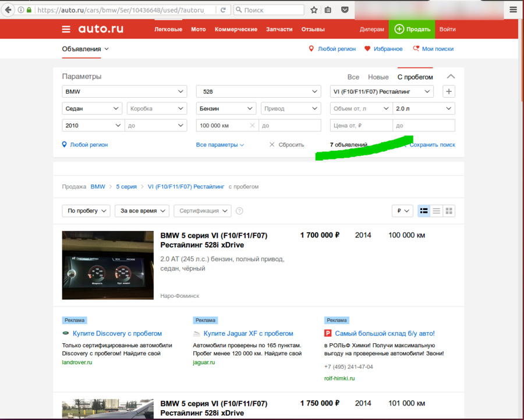Image resolution: width=524 pixels, height=420 pixels.
Task: Click the plus icon on Продать button
Action: pos(399,29)
